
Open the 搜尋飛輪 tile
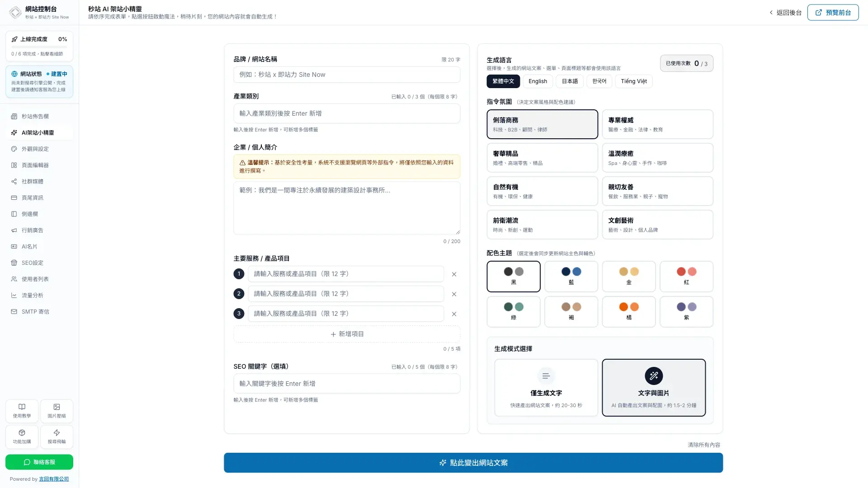[57, 436]
